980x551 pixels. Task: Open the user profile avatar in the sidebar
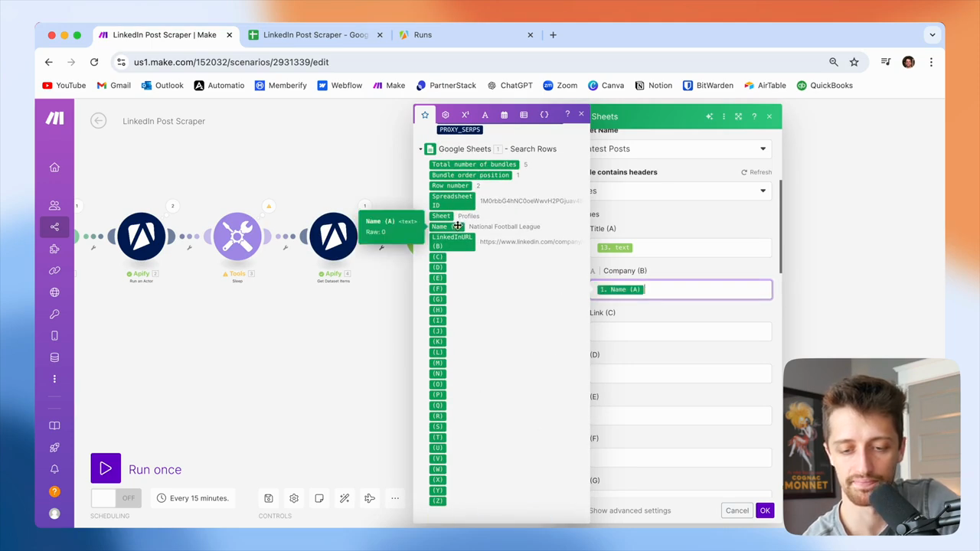tap(54, 514)
